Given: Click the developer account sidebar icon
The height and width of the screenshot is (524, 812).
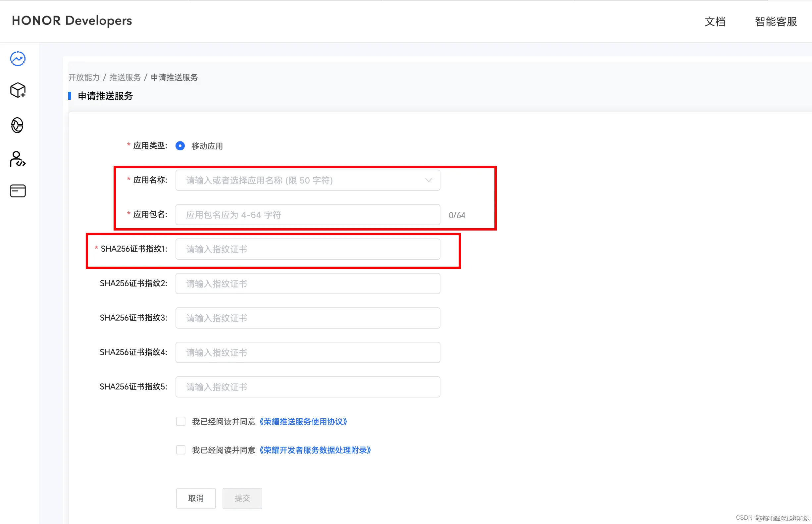Looking at the screenshot, I should coord(17,159).
